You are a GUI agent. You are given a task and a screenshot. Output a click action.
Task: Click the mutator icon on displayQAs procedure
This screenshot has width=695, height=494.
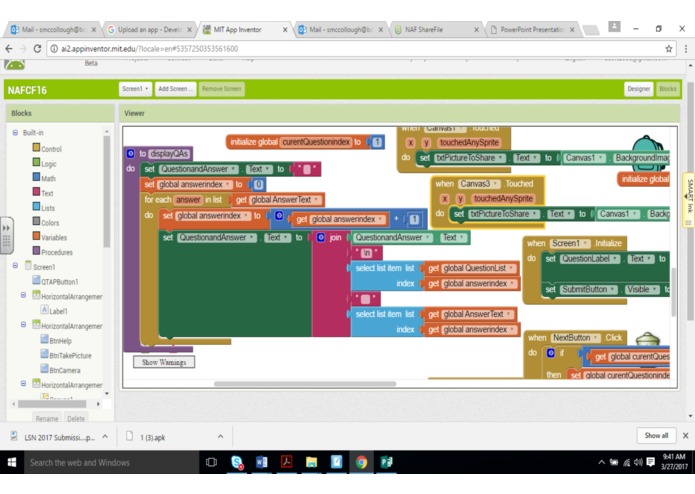tap(130, 153)
